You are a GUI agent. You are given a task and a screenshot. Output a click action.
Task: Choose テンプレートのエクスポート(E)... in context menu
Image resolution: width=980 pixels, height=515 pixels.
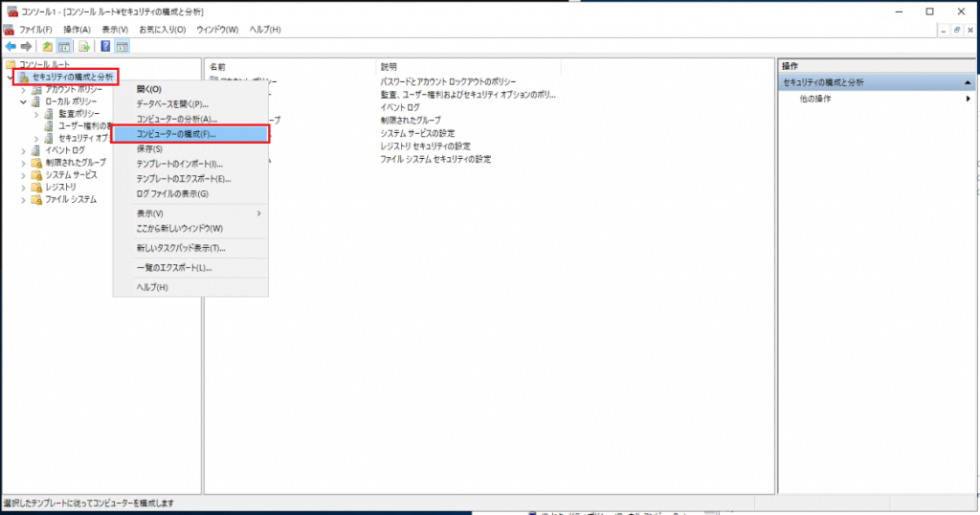tap(190, 179)
